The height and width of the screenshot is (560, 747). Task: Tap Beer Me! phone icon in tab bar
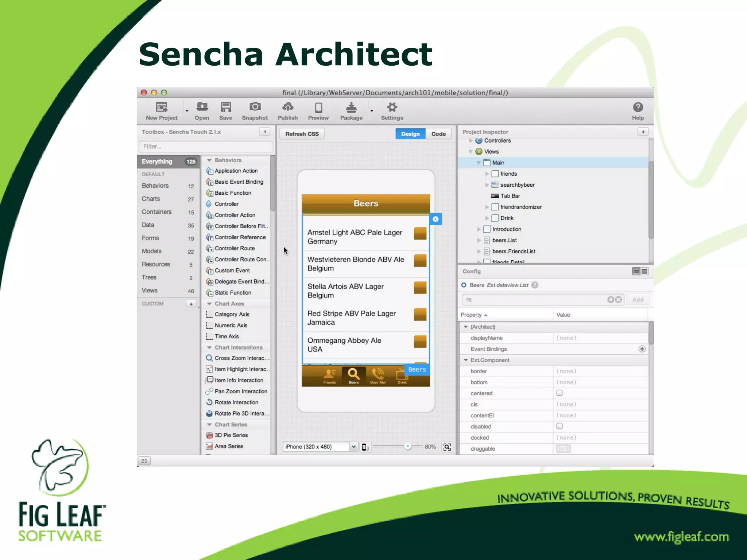coord(378,376)
